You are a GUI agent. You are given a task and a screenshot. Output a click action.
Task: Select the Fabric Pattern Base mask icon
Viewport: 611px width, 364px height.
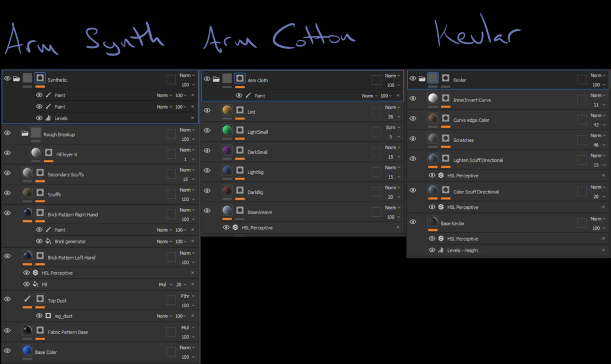40,331
